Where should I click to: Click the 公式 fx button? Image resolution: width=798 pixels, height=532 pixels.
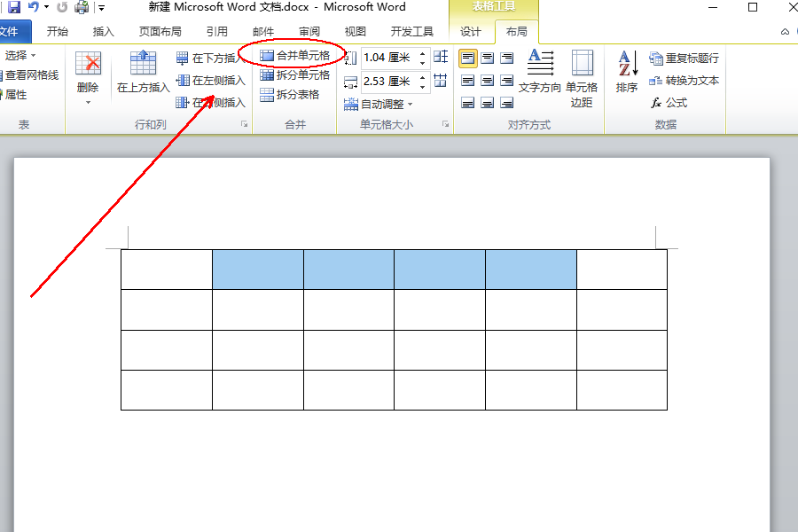pos(669,103)
